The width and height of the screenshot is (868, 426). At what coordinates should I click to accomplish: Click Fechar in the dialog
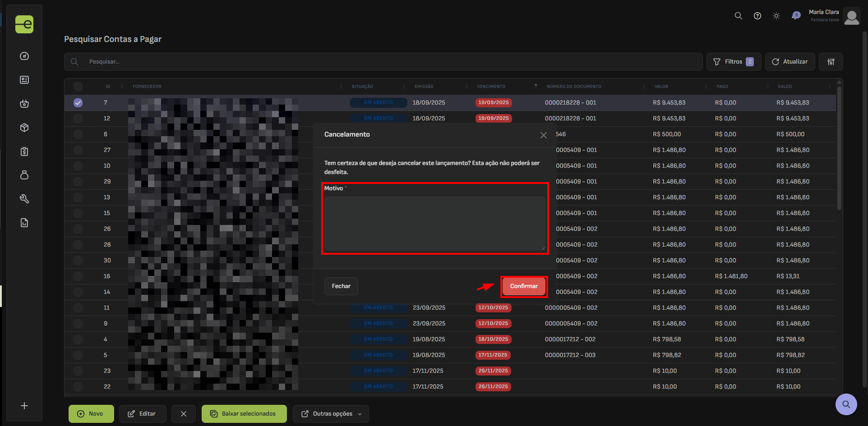341,286
